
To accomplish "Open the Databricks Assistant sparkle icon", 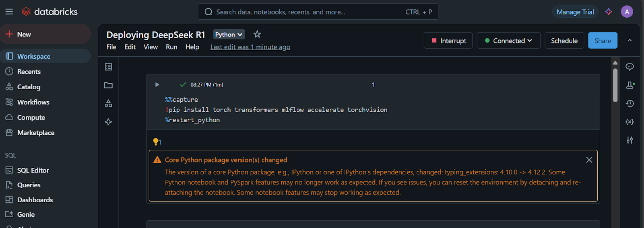I will pyautogui.click(x=609, y=12).
